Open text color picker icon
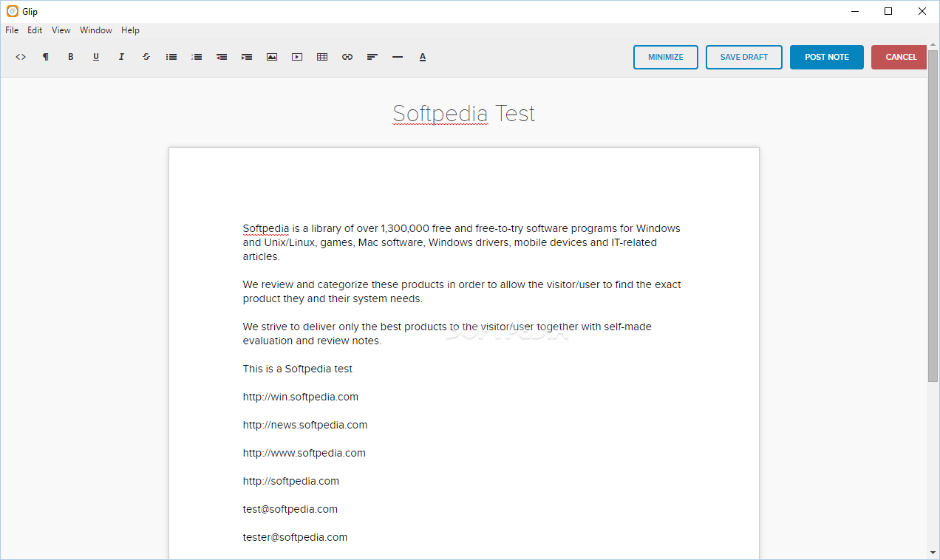 coord(423,57)
